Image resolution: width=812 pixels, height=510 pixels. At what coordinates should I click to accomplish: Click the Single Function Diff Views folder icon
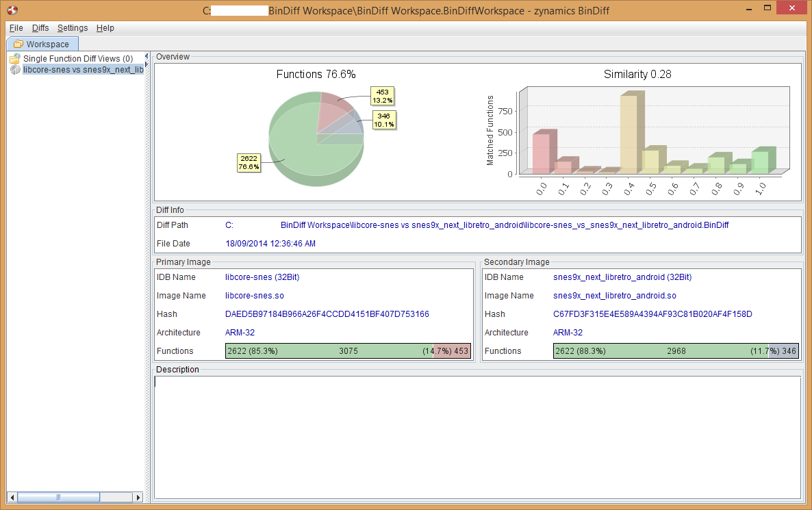[x=15, y=58]
